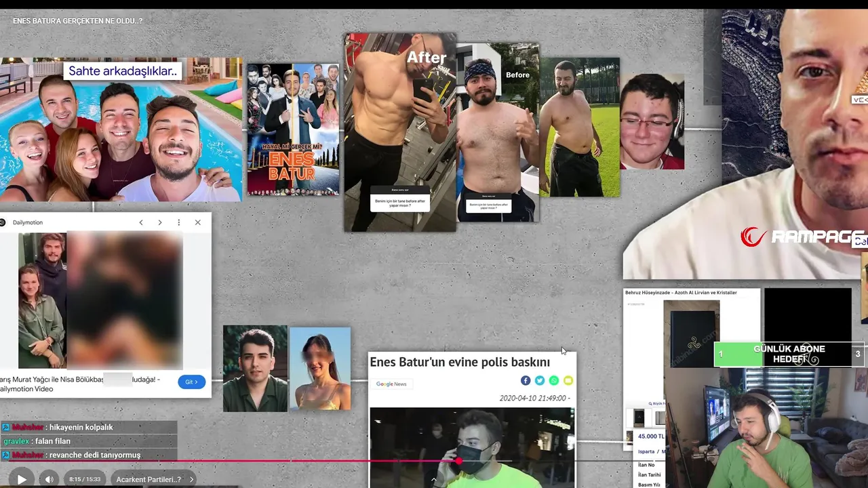Click the gravlex chat message 'falan filan'
The height and width of the screenshot is (488, 868).
53,441
